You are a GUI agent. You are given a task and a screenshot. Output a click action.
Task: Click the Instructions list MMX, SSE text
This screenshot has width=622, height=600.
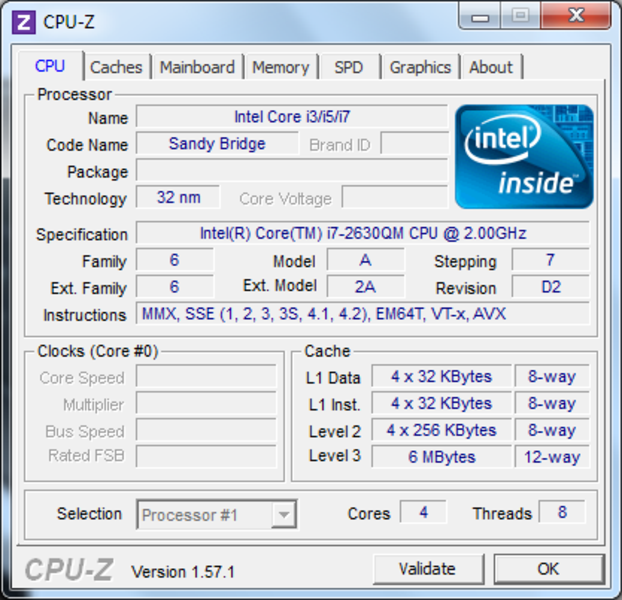pos(363,313)
